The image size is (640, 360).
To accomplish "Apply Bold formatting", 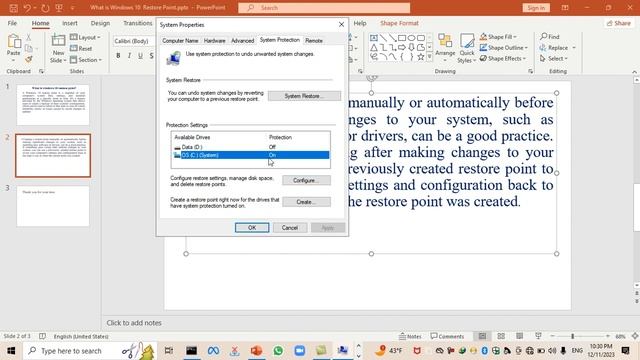I will 118,56.
